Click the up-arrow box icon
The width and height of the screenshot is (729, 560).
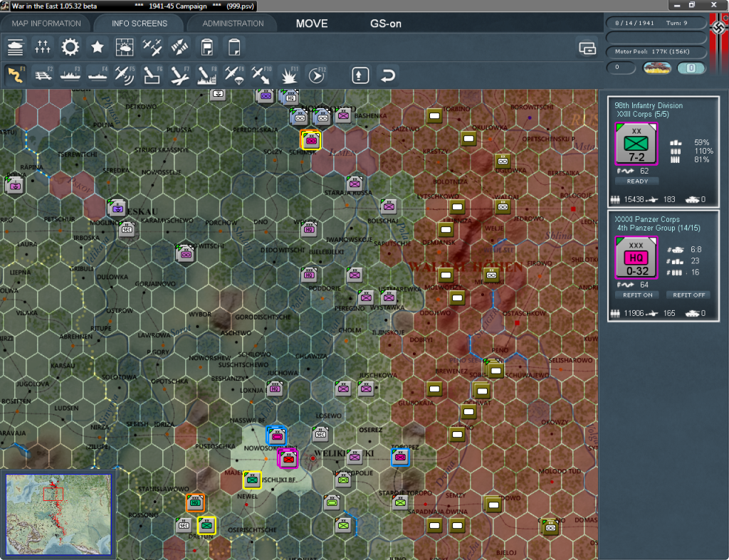pyautogui.click(x=360, y=75)
